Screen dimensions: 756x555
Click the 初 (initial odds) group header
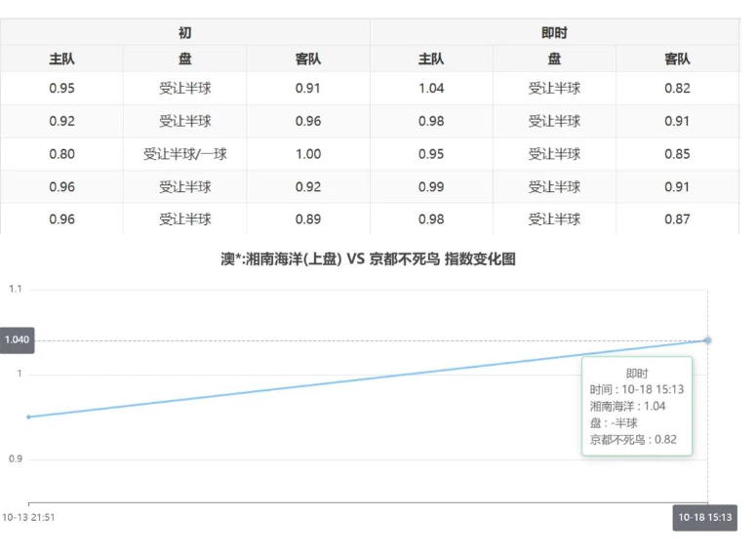click(x=185, y=32)
